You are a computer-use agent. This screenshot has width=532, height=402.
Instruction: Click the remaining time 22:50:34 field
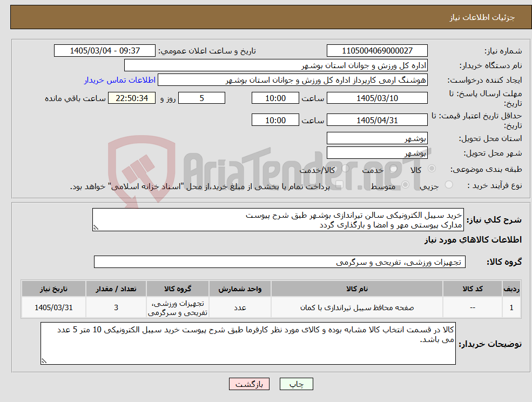pyautogui.click(x=132, y=98)
